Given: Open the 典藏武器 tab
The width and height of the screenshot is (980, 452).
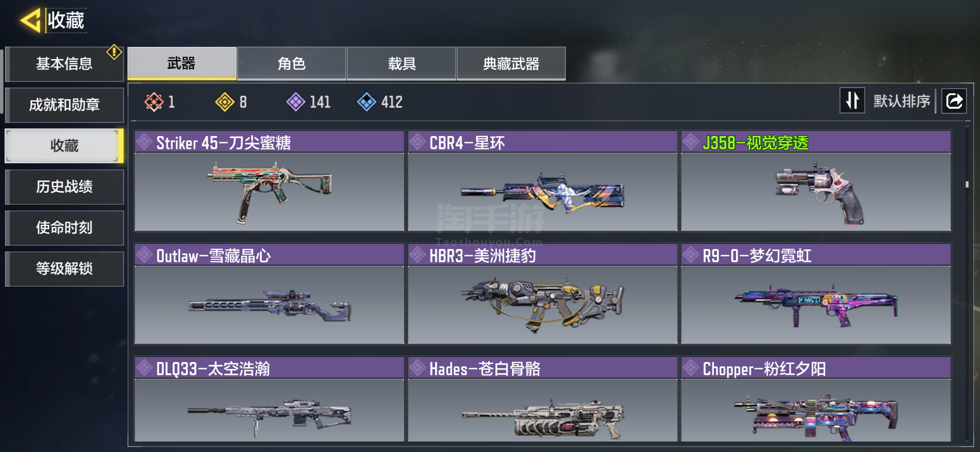Looking at the screenshot, I should point(511,63).
